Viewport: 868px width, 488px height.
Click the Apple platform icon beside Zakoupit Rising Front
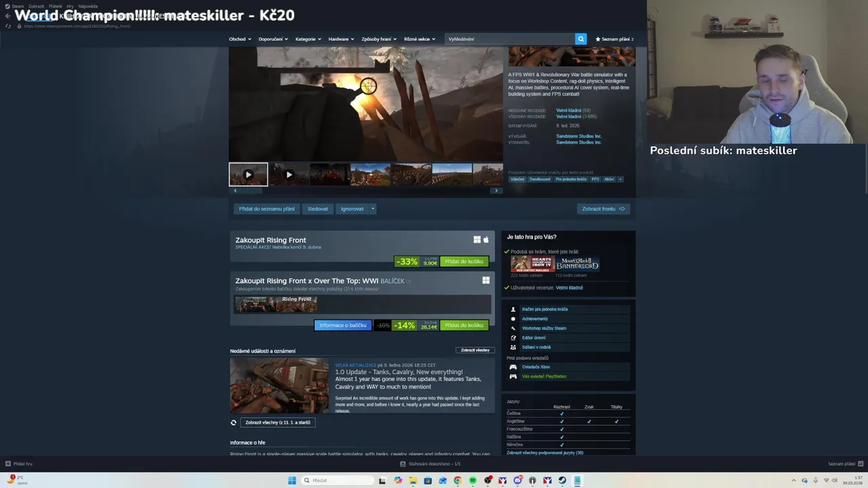(x=486, y=240)
